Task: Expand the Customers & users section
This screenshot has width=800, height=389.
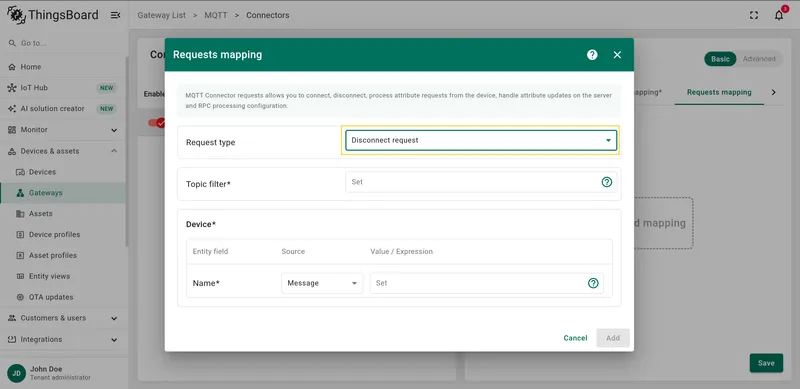Action: [x=114, y=318]
